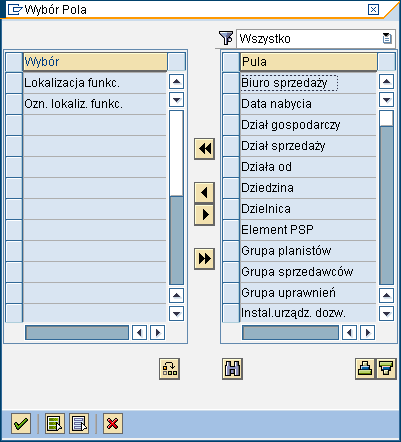Click the blue list deselection icon
Viewport: 401px width, 442px height.
(x=79, y=423)
